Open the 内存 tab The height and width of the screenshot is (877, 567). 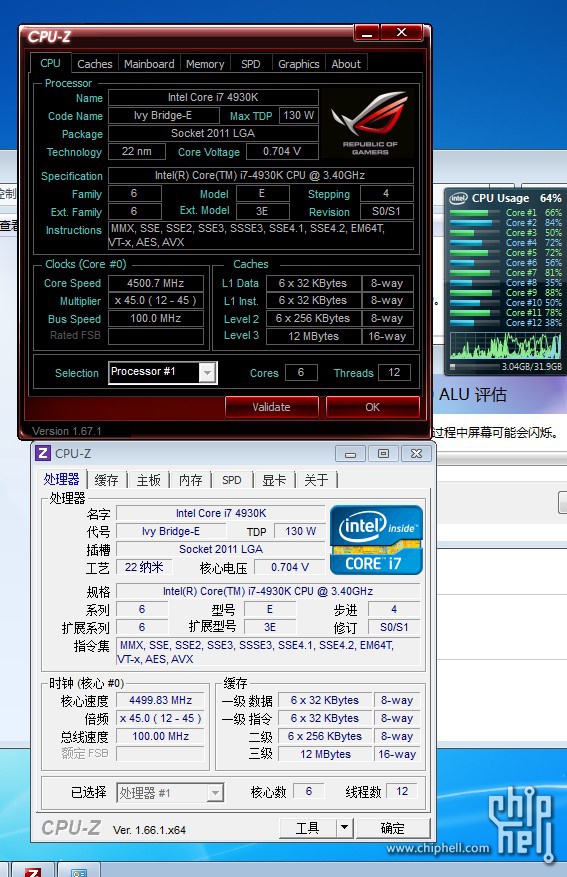(x=191, y=480)
